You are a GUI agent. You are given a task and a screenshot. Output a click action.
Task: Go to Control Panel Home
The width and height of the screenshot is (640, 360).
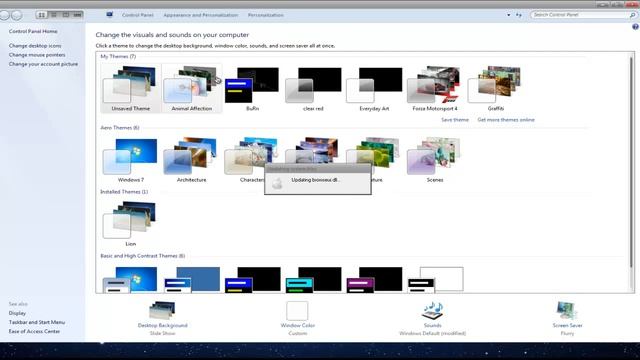click(x=33, y=31)
